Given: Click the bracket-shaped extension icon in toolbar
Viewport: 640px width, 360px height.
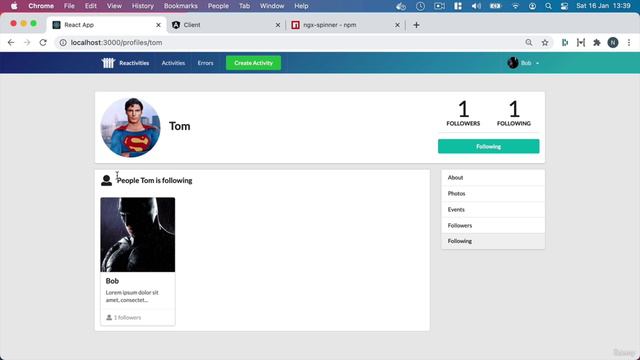Looking at the screenshot, I should (x=581, y=42).
